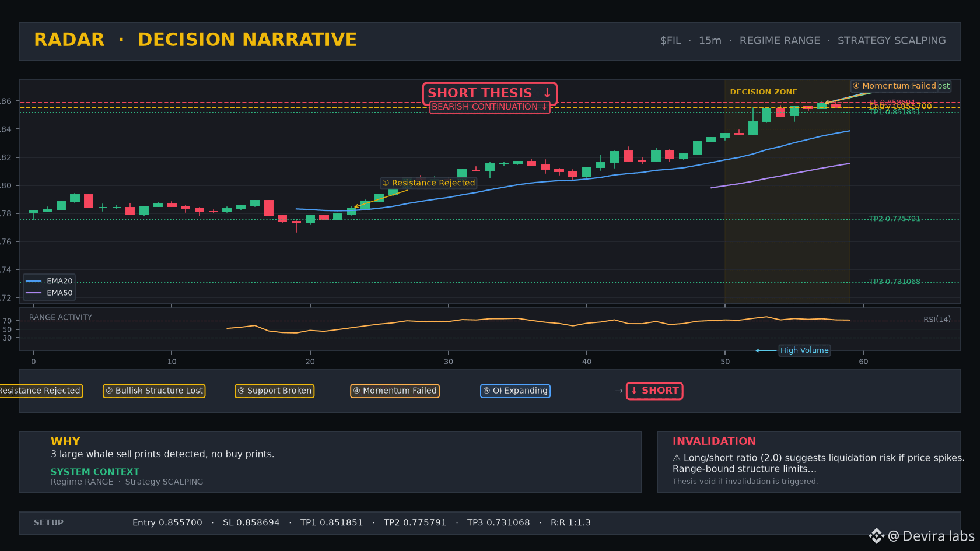Click the WHY heading
Viewport: 980px width, 551px height.
pyautogui.click(x=65, y=441)
